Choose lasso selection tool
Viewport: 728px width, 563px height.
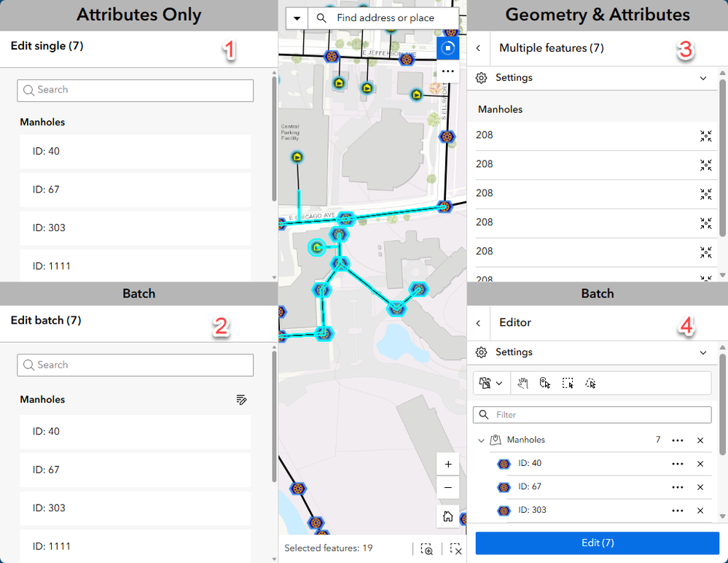click(x=590, y=383)
